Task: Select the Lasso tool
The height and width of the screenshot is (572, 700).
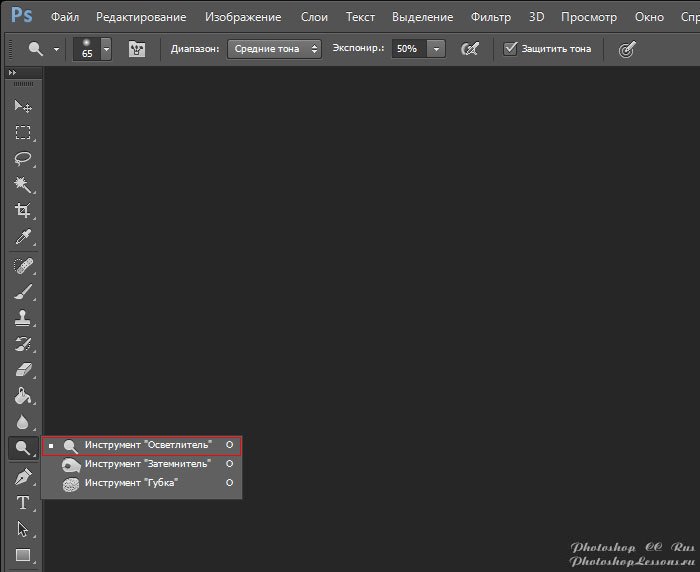Action: click(x=22, y=159)
